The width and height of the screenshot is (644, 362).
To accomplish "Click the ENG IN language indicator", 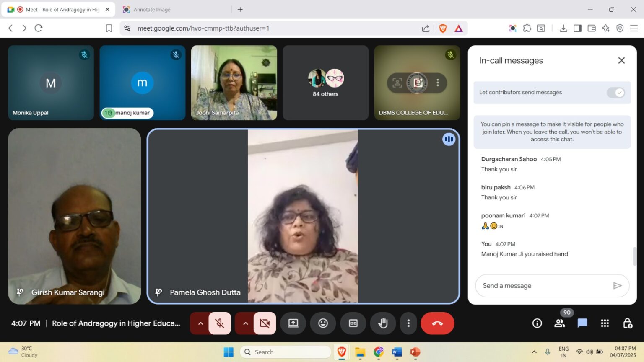I will pos(563,352).
